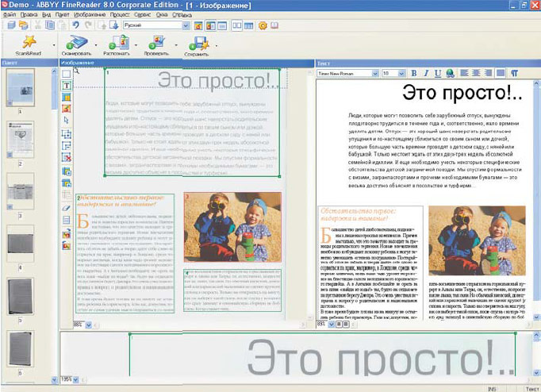The width and height of the screenshot is (541, 392).
Task: Open the recognition language dropdown arrow
Action: pos(186,25)
